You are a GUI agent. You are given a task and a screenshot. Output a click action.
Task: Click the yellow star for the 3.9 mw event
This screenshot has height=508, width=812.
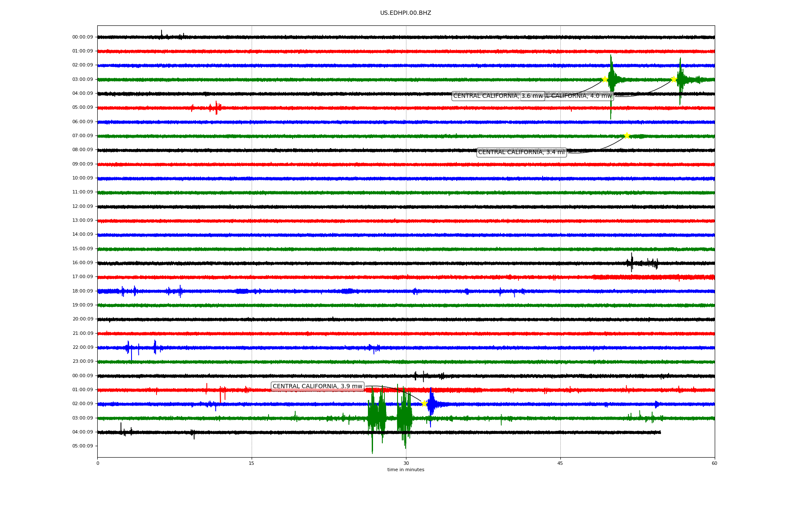pos(424,403)
